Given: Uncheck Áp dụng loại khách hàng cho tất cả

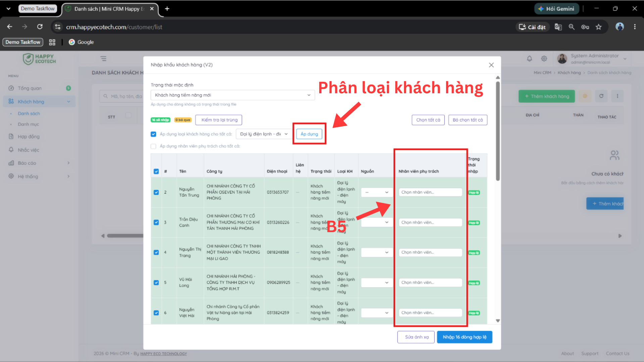Looking at the screenshot, I should click(x=153, y=134).
